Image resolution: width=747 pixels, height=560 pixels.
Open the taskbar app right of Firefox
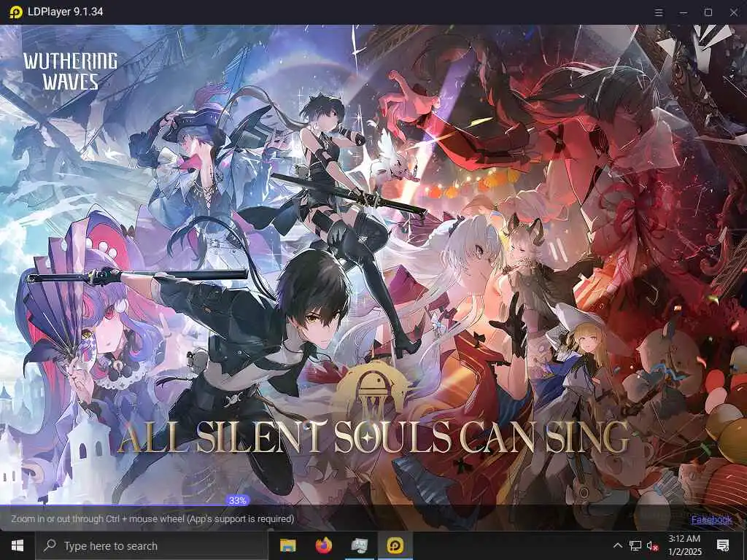click(359, 545)
